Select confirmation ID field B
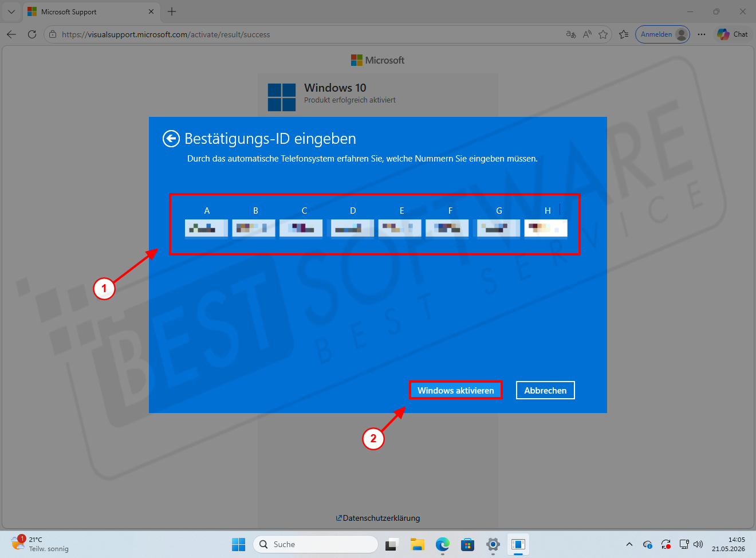756x558 pixels. point(254,228)
